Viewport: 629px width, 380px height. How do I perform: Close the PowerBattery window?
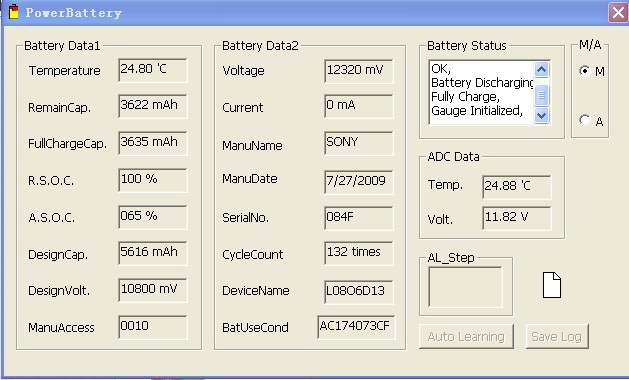pyautogui.click(x=619, y=12)
